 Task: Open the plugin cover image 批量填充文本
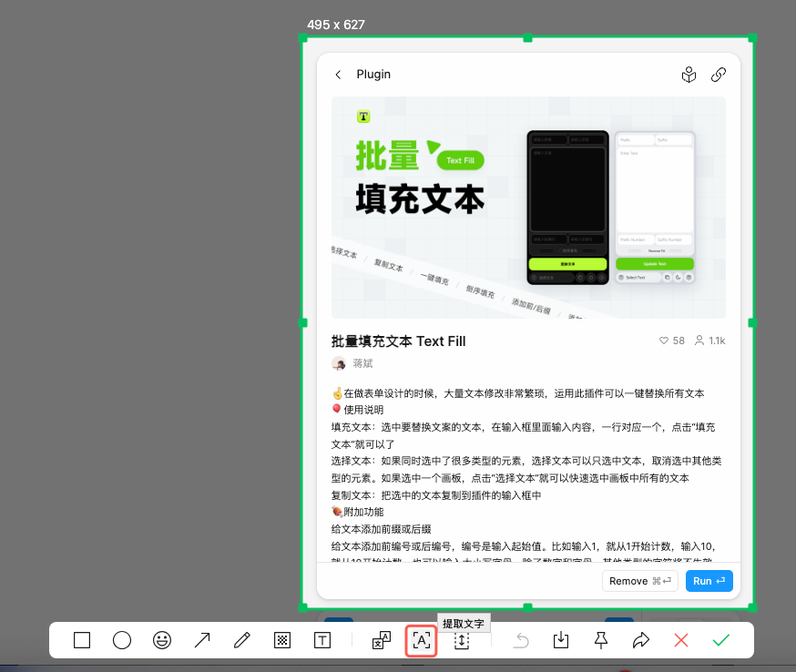tap(528, 207)
